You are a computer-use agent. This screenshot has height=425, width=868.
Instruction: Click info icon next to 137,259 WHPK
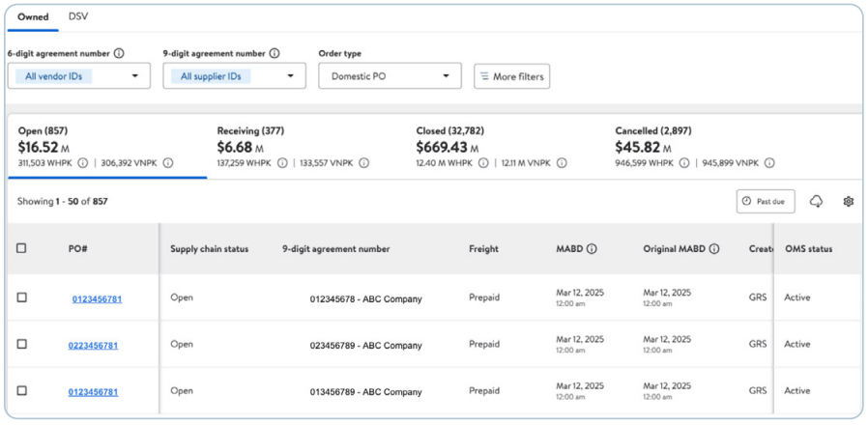(282, 163)
